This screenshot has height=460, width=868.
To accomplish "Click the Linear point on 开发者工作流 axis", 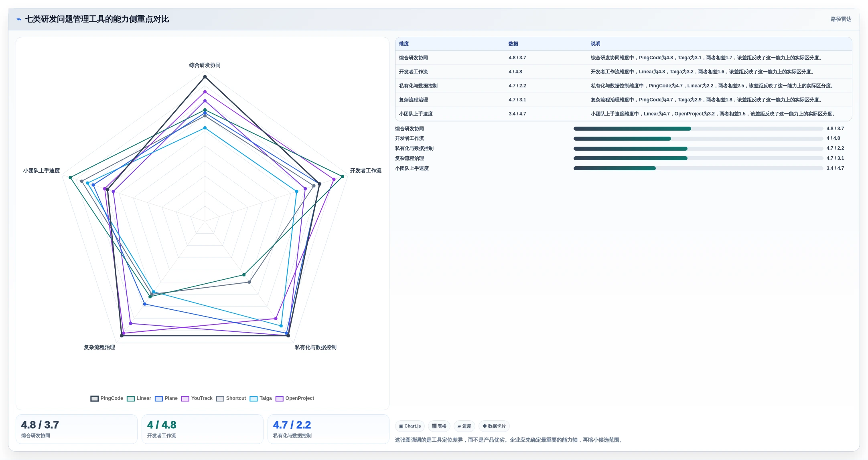I will (343, 177).
